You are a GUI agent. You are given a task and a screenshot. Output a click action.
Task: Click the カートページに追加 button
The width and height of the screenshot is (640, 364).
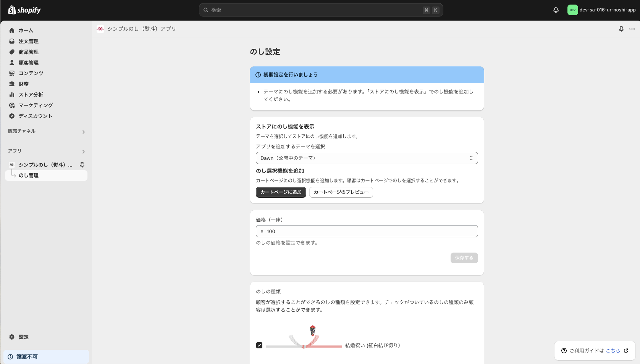click(281, 192)
